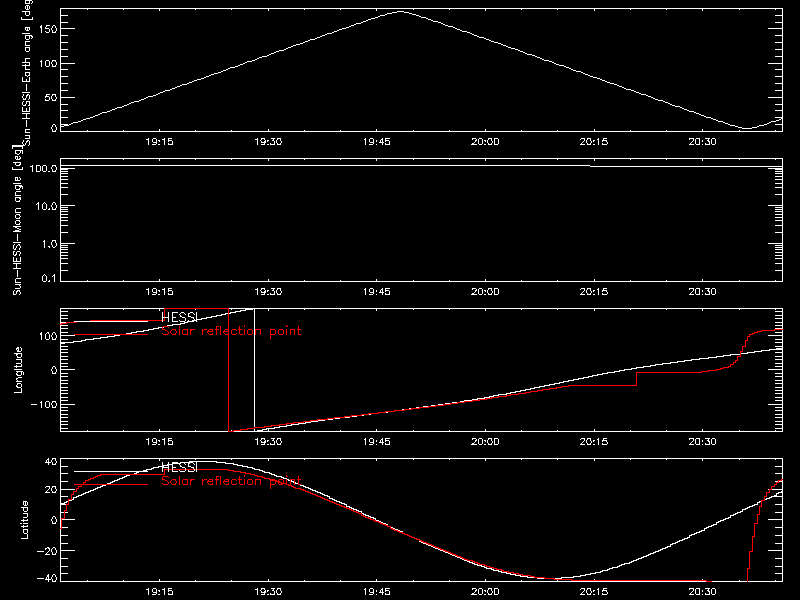Click the 0 tick label on Earth angle plot
Image resolution: width=800 pixels, height=600 pixels.
click(x=54, y=128)
